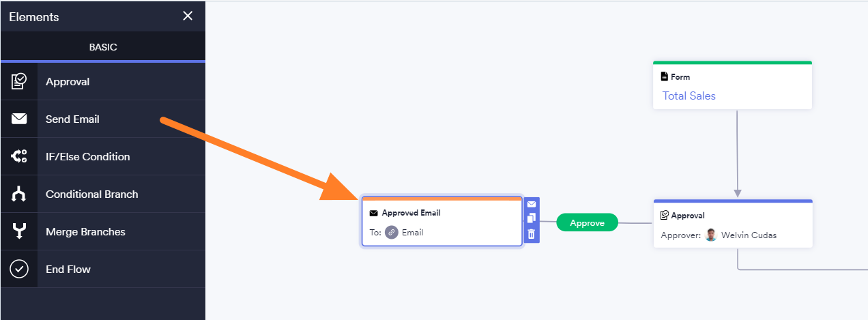Click the green Approve button
This screenshot has height=320, width=868.
pos(588,222)
